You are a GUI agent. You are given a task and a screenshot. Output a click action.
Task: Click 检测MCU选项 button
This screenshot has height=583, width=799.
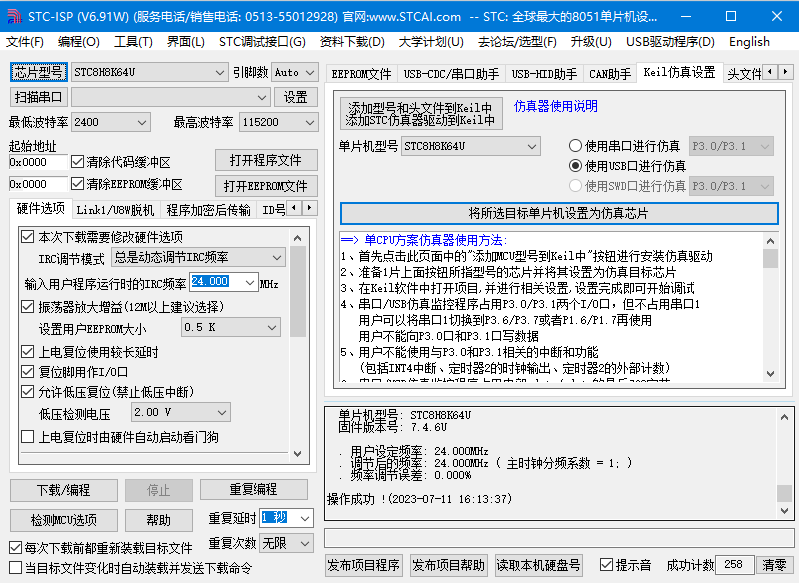pyautogui.click(x=64, y=520)
